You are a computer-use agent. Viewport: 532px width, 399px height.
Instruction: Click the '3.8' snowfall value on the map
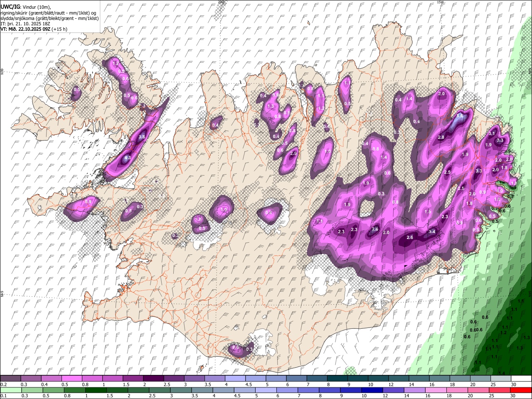pos(142,137)
